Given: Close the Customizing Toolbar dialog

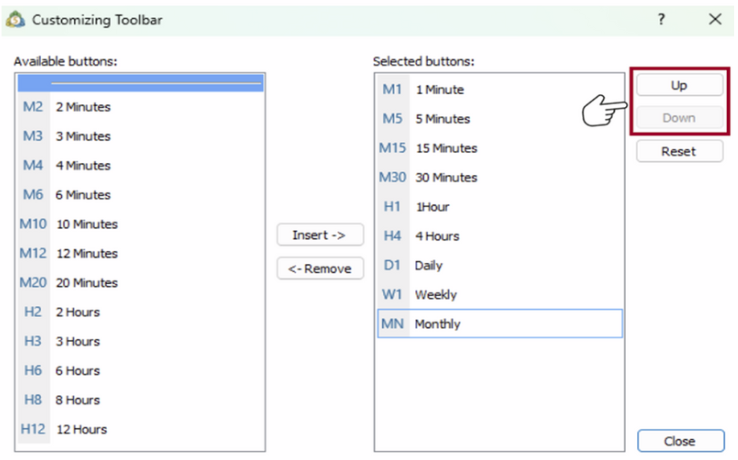Looking at the screenshot, I should pyautogui.click(x=679, y=441).
